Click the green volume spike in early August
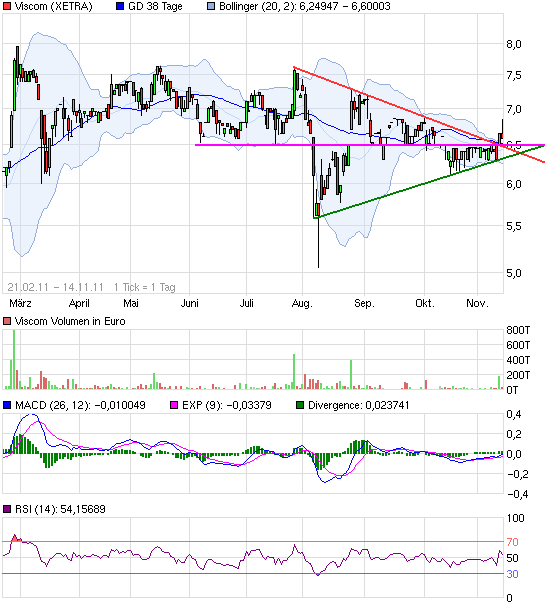545x606 pixels. pos(294,371)
